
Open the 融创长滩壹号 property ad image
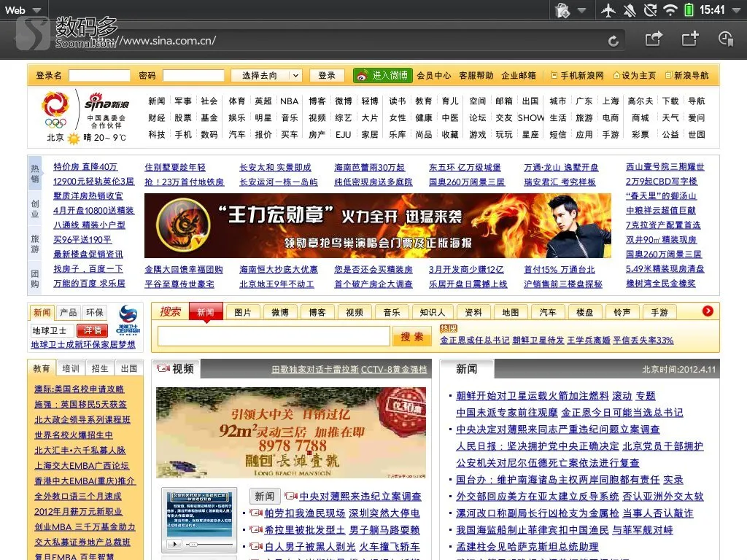point(291,433)
